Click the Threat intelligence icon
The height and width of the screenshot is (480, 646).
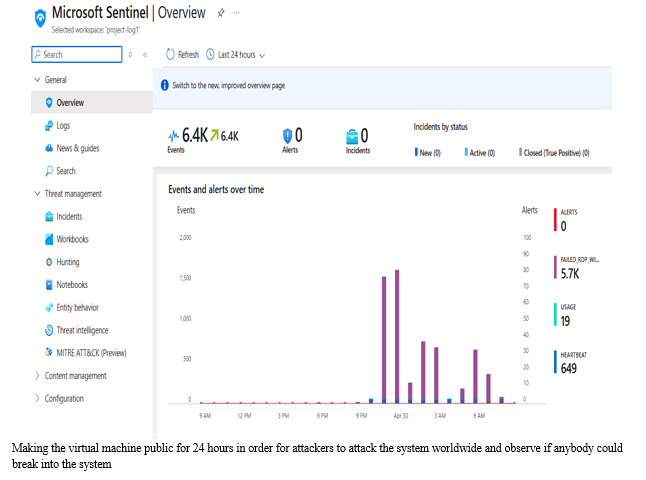49,330
